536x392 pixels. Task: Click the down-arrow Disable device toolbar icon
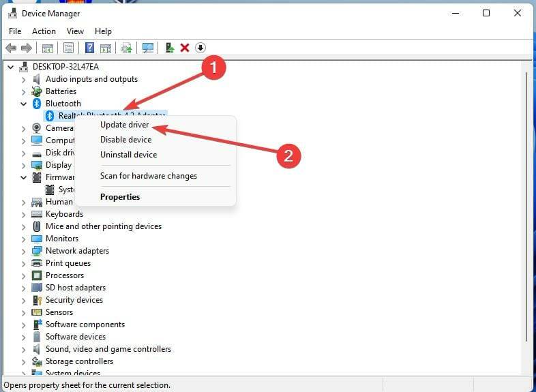click(200, 48)
